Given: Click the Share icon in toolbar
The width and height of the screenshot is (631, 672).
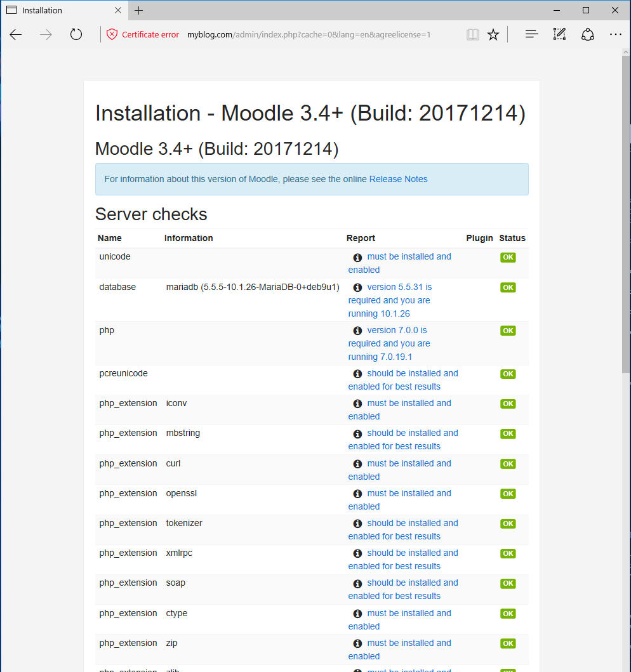Looking at the screenshot, I should point(588,34).
